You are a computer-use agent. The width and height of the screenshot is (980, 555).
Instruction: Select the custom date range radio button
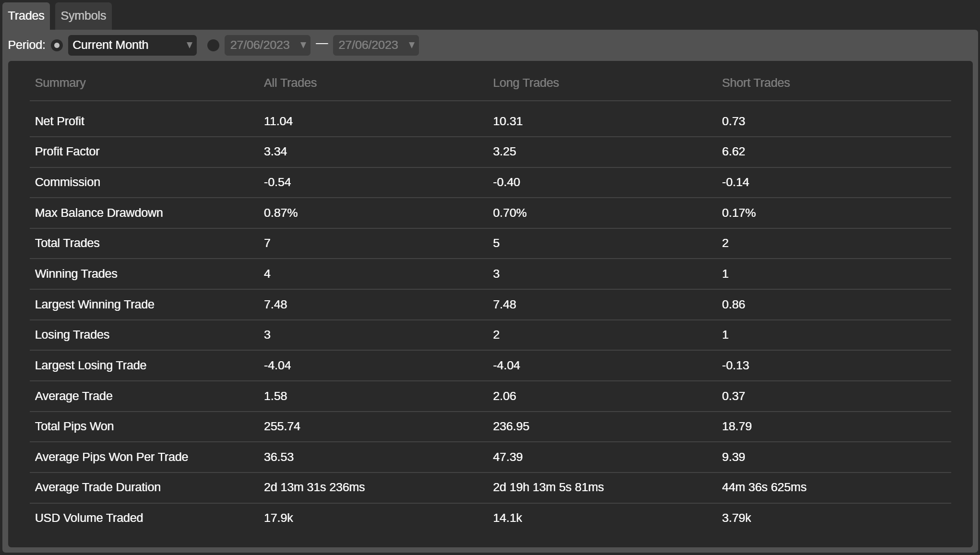click(x=213, y=45)
